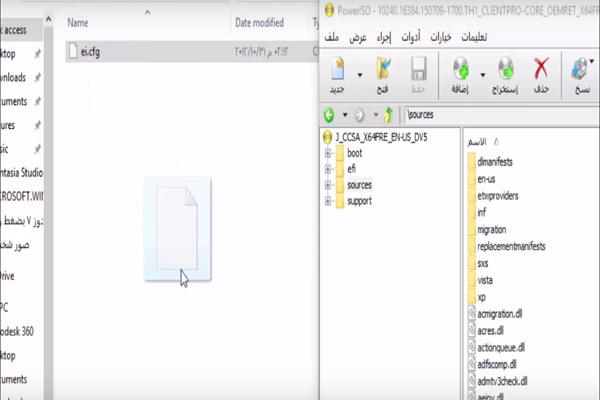The width and height of the screenshot is (600, 400).
Task: Select the sxs folder
Action: pyautogui.click(x=483, y=263)
